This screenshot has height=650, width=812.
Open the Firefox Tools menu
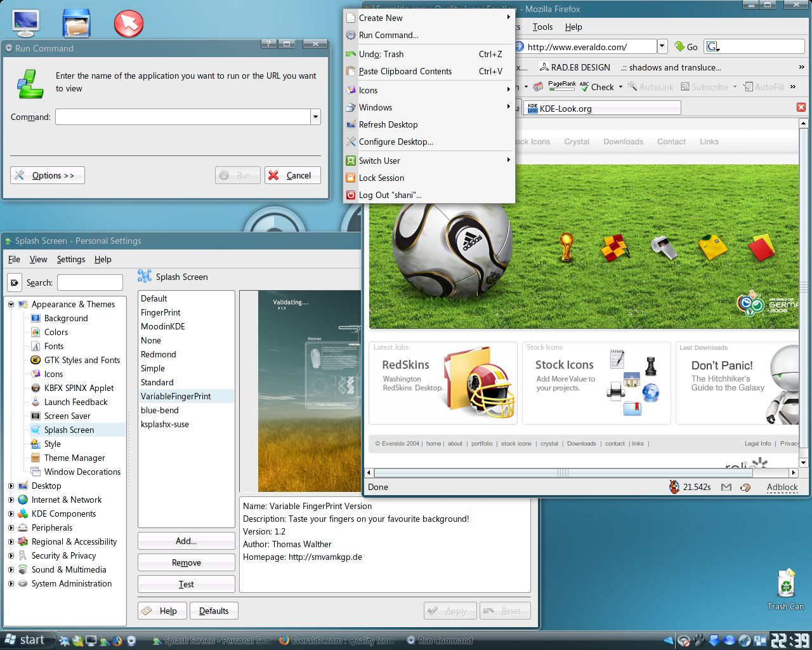tap(542, 27)
